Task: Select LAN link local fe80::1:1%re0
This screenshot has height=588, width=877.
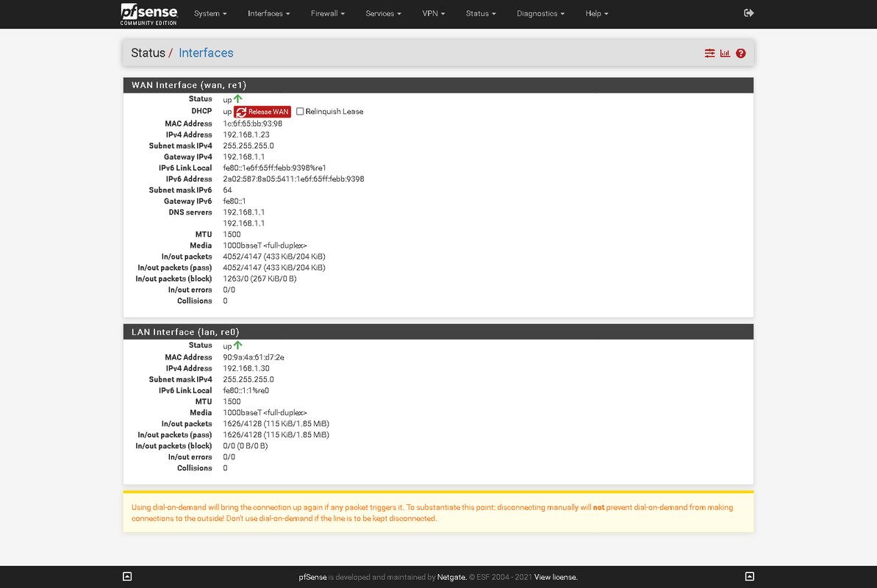Action: [246, 390]
